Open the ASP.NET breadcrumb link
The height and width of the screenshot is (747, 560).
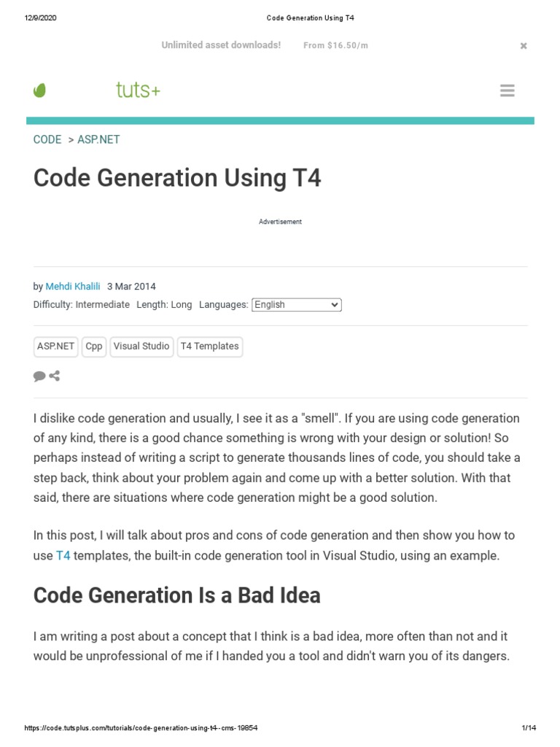tap(98, 139)
